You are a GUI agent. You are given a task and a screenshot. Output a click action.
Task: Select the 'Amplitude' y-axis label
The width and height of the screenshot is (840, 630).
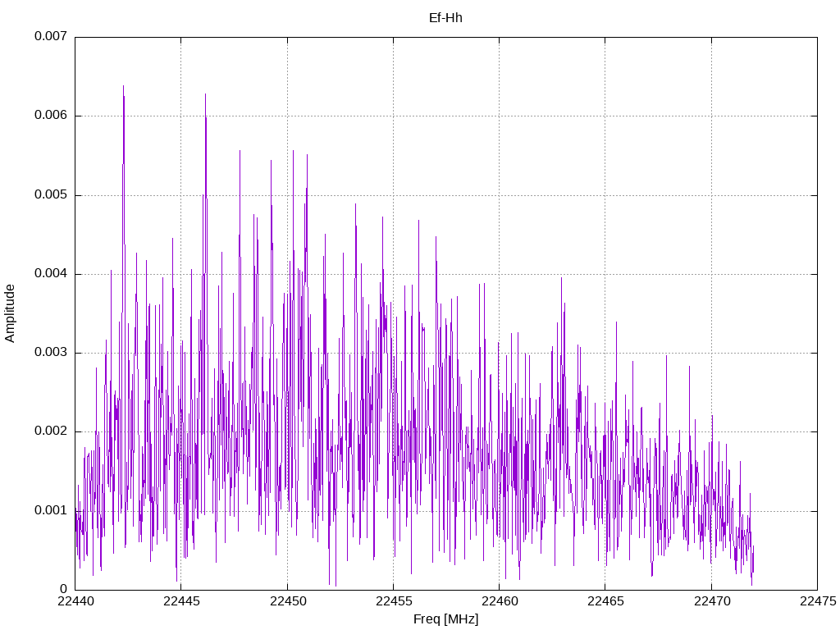pos(10,313)
